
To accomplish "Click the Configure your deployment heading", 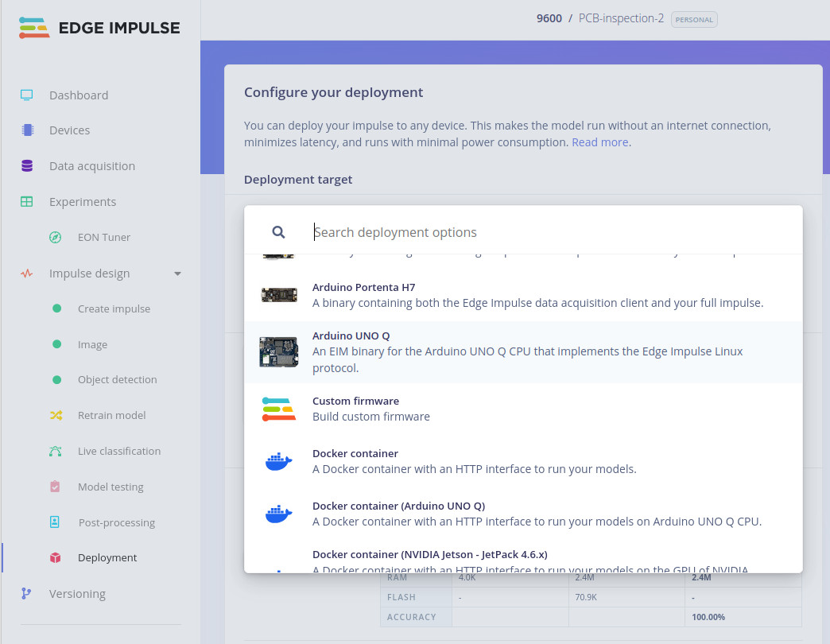I will (x=333, y=92).
